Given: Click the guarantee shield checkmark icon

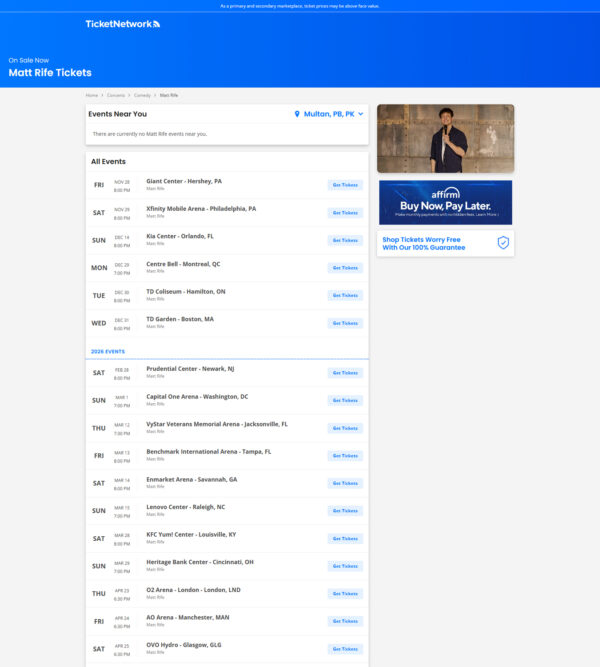Looking at the screenshot, I should pos(503,243).
